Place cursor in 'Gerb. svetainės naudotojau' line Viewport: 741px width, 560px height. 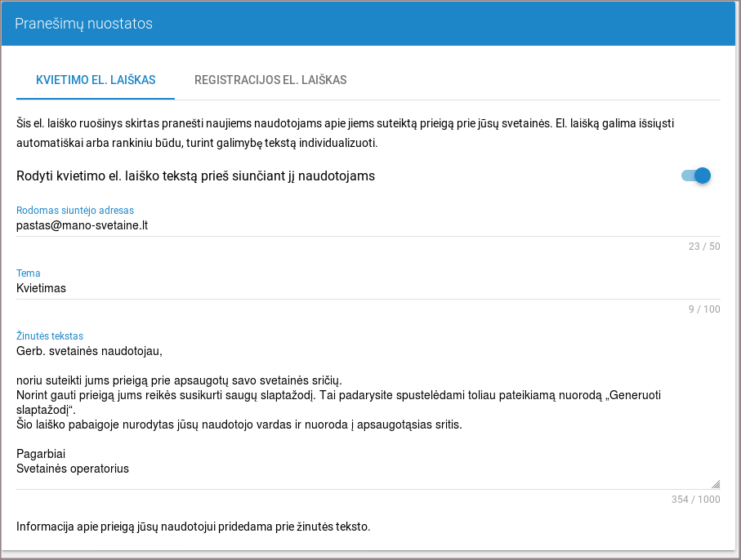tap(90, 352)
